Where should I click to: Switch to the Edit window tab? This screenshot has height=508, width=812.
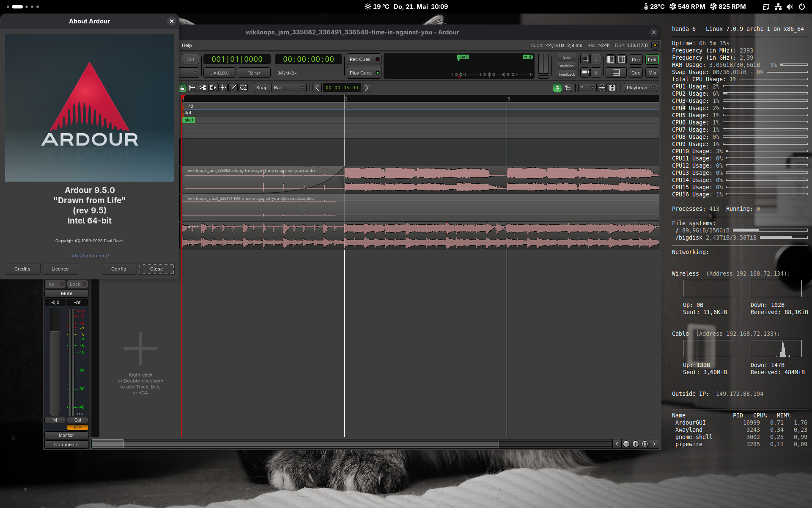pos(652,60)
